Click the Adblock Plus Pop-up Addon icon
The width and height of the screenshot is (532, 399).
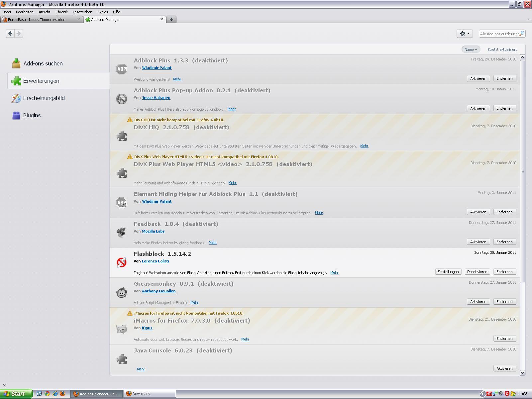point(122,99)
